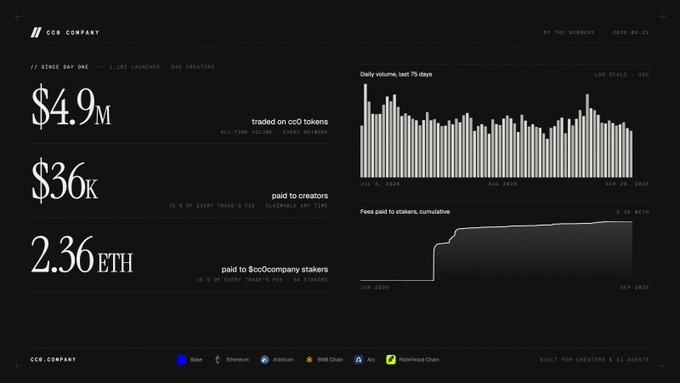Image resolution: width=680 pixels, height=383 pixels.
Task: Select the Arbitrum network icon
Action: (265, 360)
